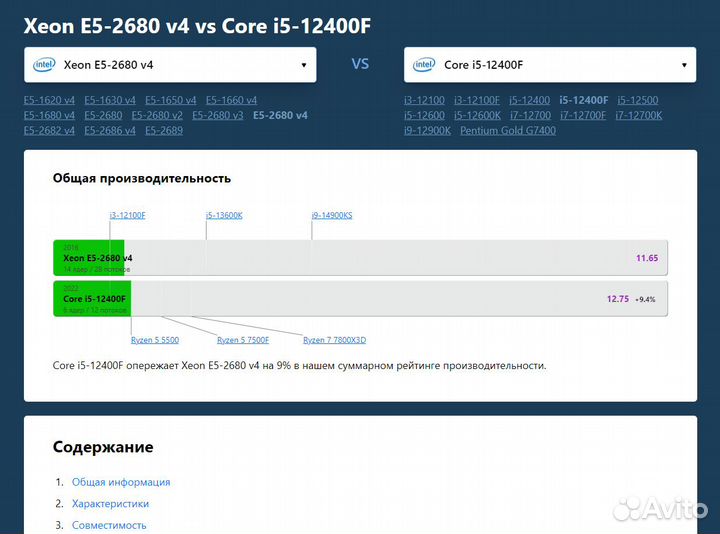The height and width of the screenshot is (534, 720).
Task: Open the E5-1650 v4 link
Action: [170, 100]
